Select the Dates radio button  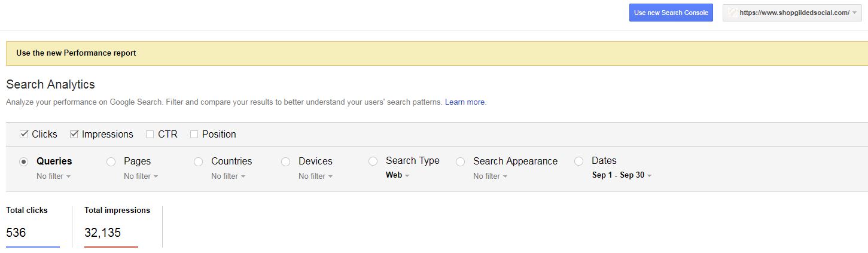(578, 161)
